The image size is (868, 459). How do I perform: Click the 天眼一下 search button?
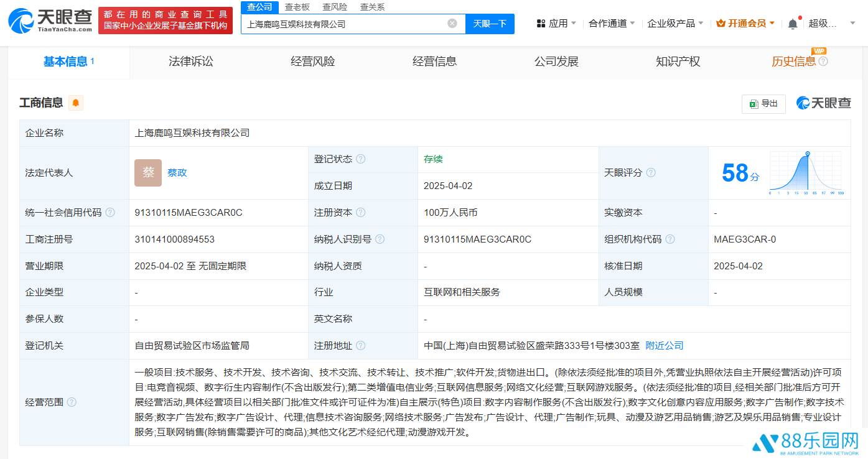(490, 24)
